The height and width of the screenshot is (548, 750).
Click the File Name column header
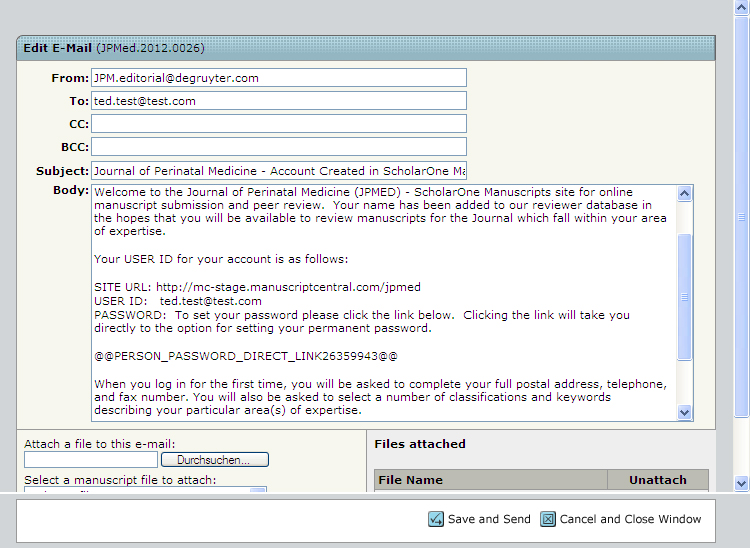point(490,480)
